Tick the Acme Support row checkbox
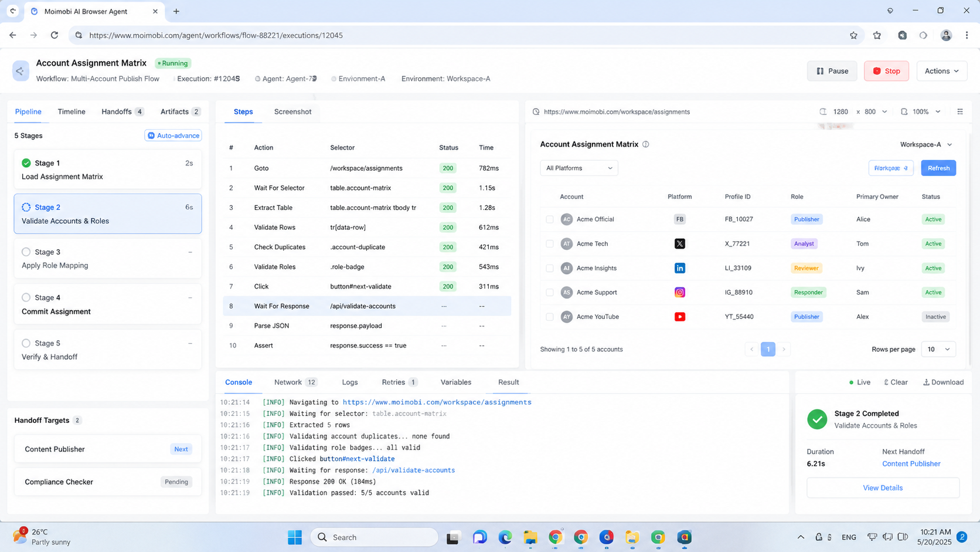 click(x=549, y=292)
